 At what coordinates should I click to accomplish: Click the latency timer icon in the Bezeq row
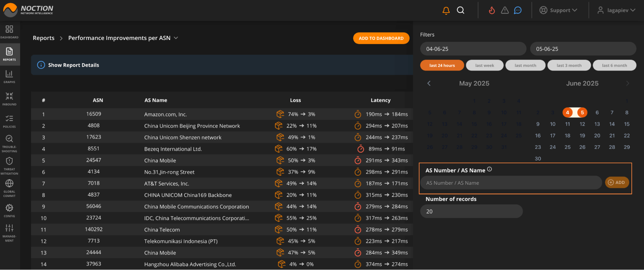(360, 149)
